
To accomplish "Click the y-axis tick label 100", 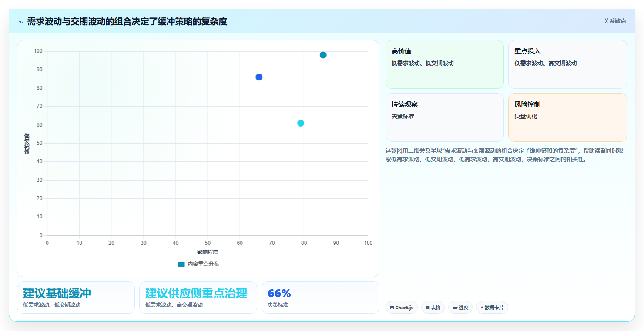I will pyautogui.click(x=38, y=51).
